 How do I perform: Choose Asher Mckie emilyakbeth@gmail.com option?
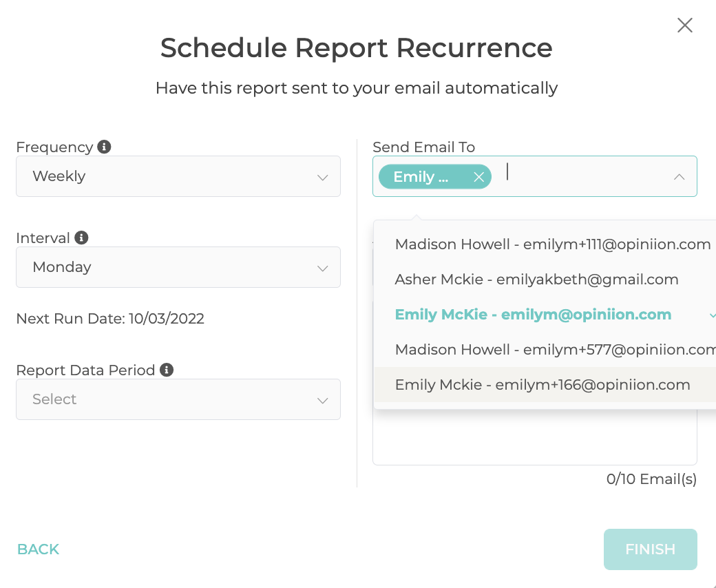[545, 280]
